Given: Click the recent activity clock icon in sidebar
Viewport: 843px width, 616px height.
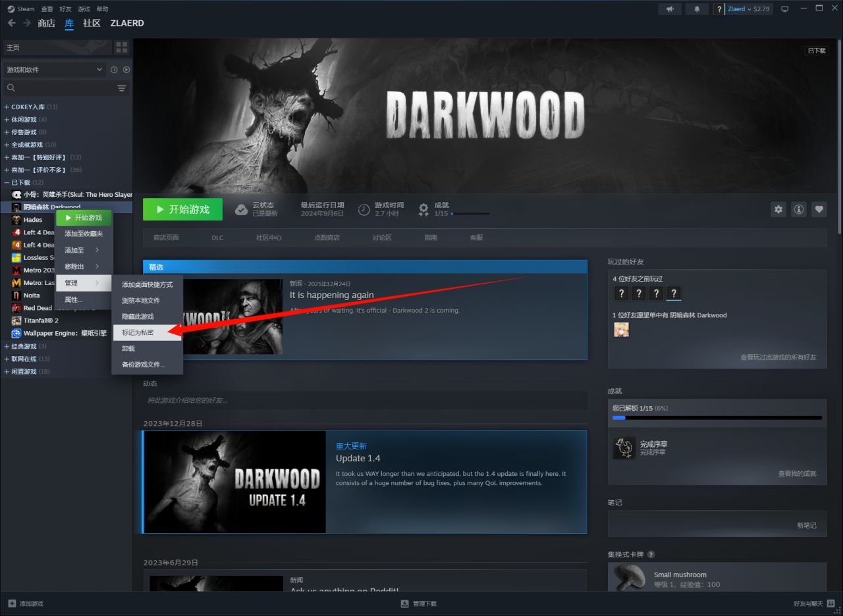Looking at the screenshot, I should point(114,70).
